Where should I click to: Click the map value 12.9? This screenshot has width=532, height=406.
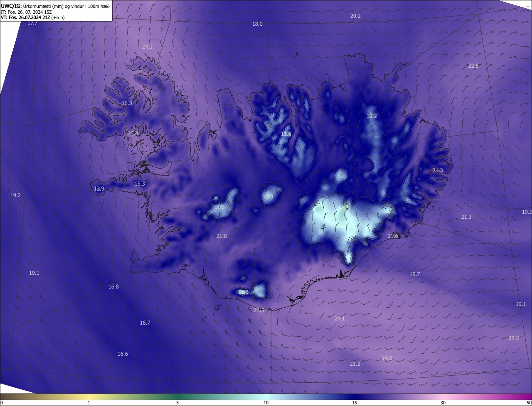[x=99, y=189]
